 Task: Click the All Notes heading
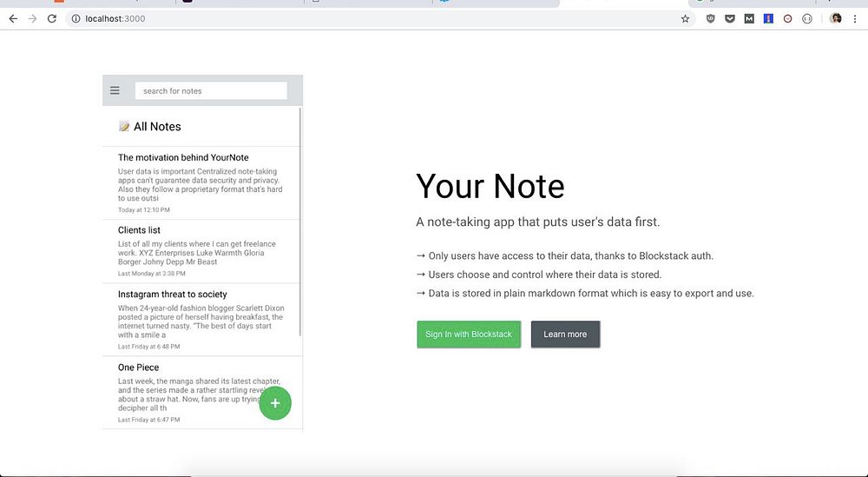157,126
